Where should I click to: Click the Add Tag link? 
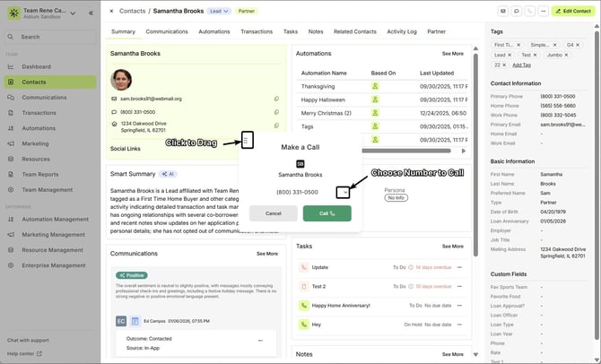519,65
